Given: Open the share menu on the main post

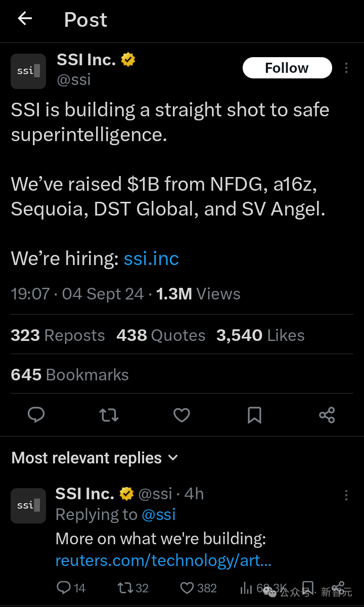Looking at the screenshot, I should coord(327,415).
